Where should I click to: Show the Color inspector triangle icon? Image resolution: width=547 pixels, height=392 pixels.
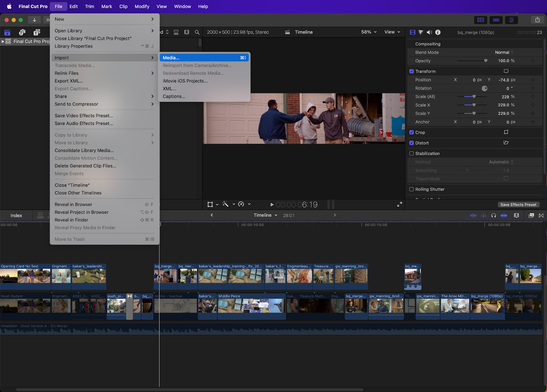[421, 32]
